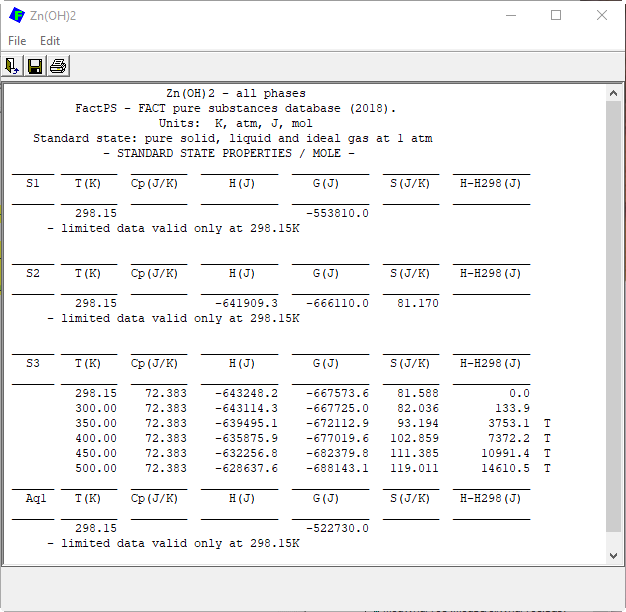Click the Aq1 phase label
This screenshot has width=626, height=612.
(x=36, y=498)
